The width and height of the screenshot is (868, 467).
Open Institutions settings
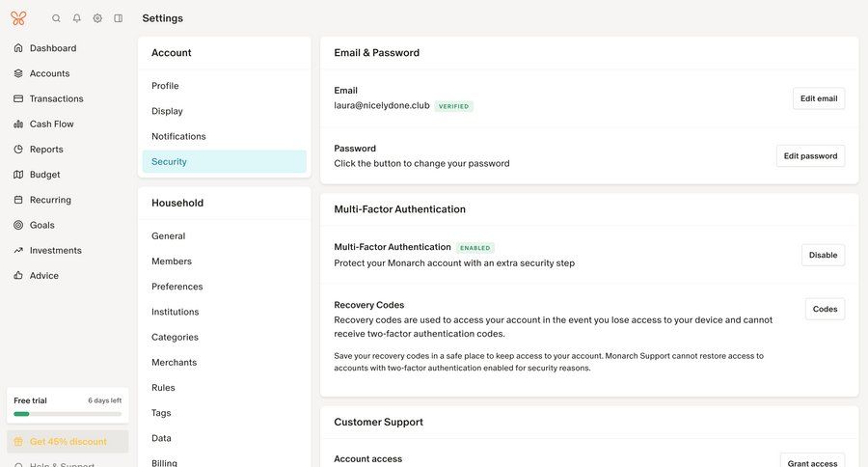(x=224, y=312)
